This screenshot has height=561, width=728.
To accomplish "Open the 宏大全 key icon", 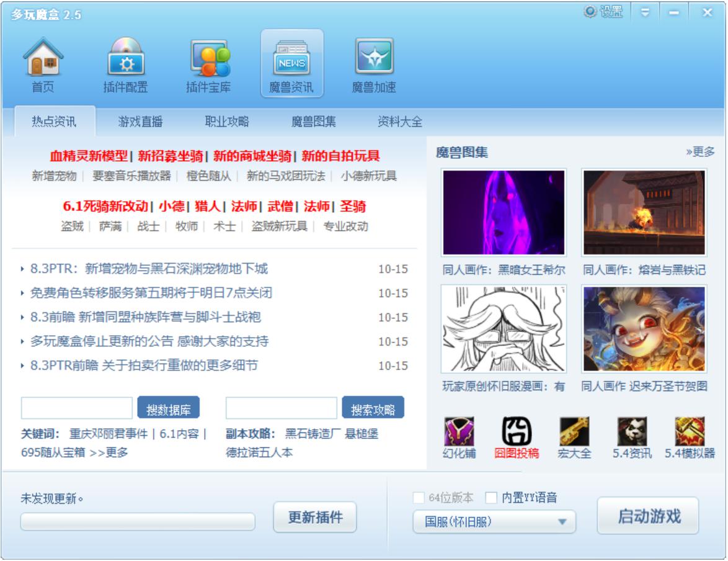I will [574, 432].
